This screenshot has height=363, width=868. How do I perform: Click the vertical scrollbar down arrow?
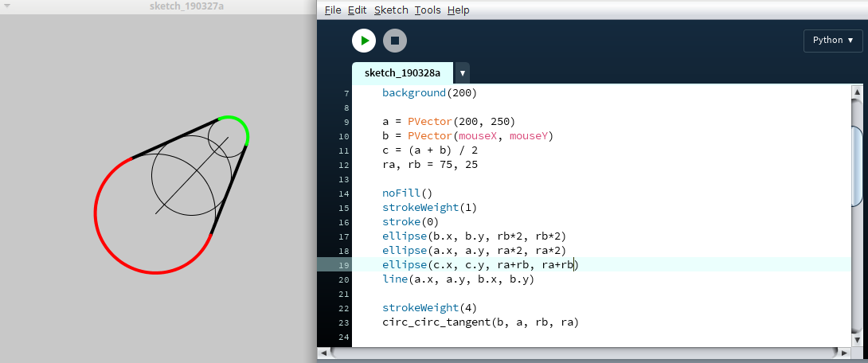[857, 338]
